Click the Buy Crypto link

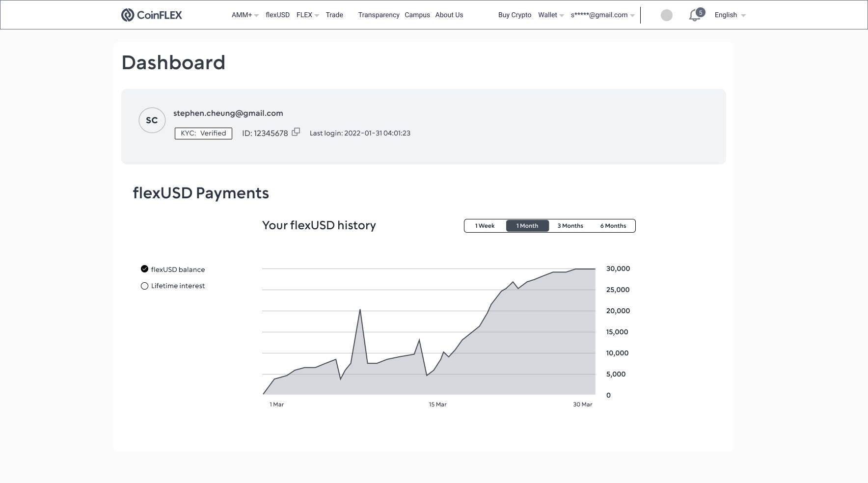pyautogui.click(x=515, y=15)
